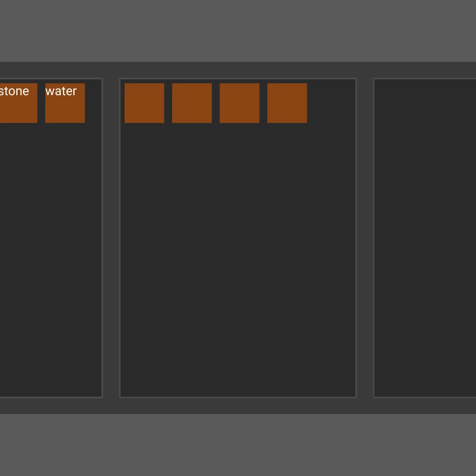Pick third blank tile in middle panel
This screenshot has height=476, width=476.
pos(240,103)
